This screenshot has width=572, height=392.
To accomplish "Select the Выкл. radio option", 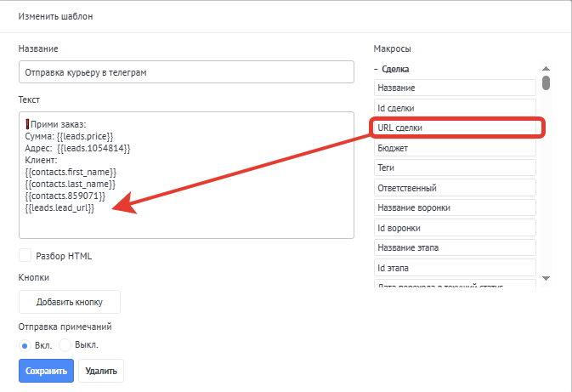I will click(x=65, y=345).
